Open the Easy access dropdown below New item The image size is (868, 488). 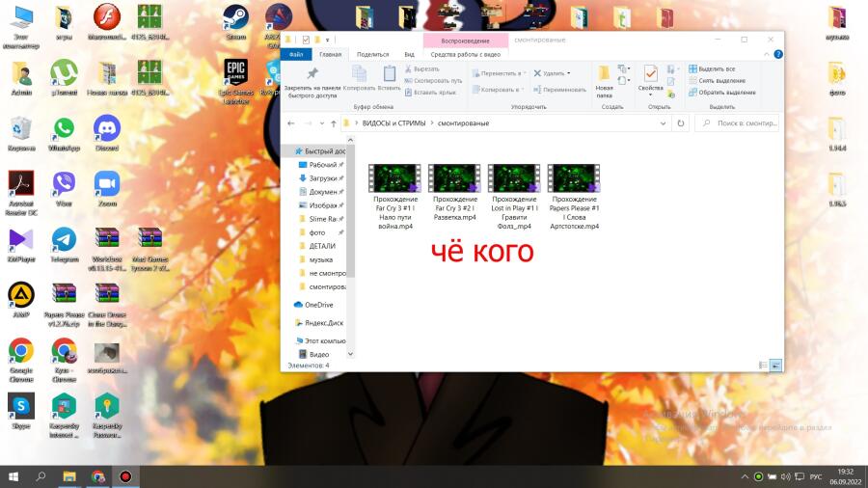(624, 81)
